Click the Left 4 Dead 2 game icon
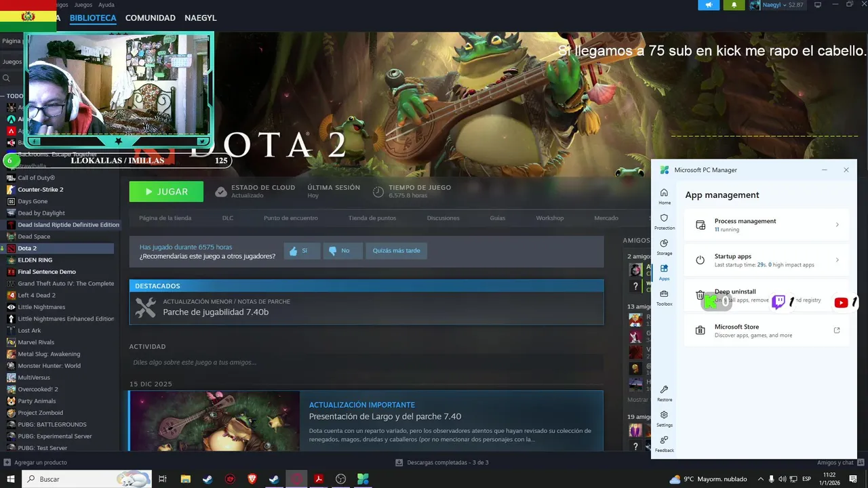 pyautogui.click(x=11, y=296)
